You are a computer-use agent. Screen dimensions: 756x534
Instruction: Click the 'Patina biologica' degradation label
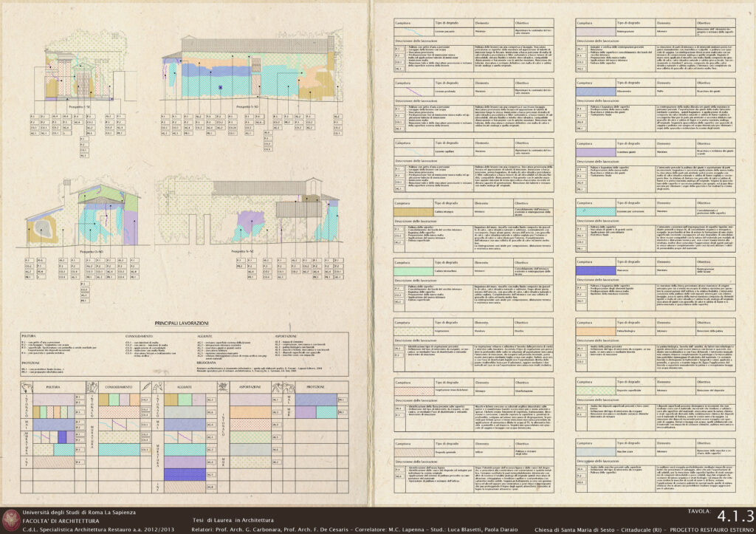click(626, 332)
